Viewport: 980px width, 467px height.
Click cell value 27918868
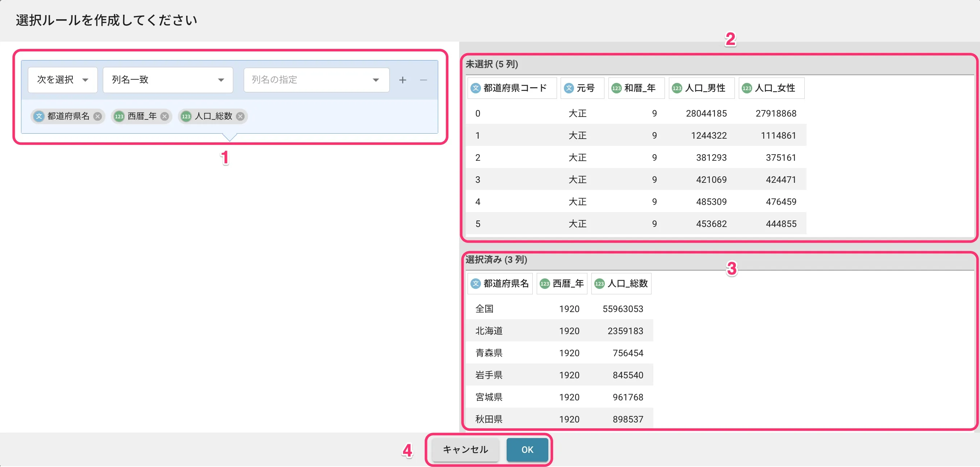coord(776,114)
